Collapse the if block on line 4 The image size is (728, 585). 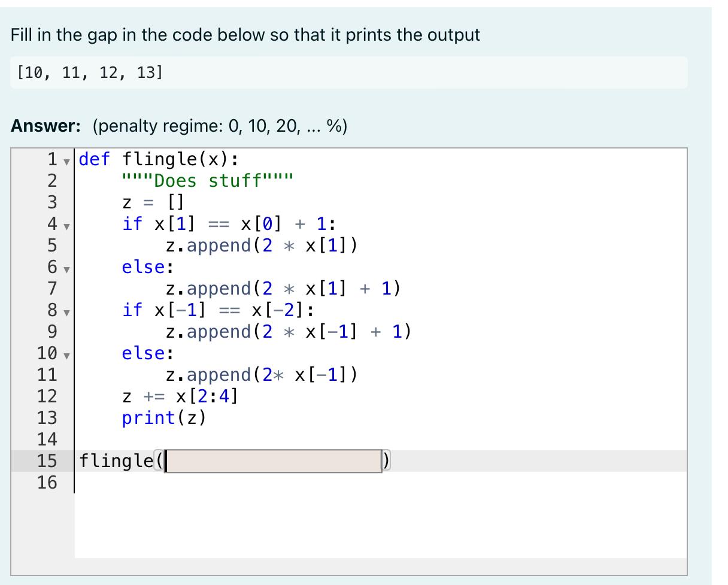pyautogui.click(x=66, y=226)
